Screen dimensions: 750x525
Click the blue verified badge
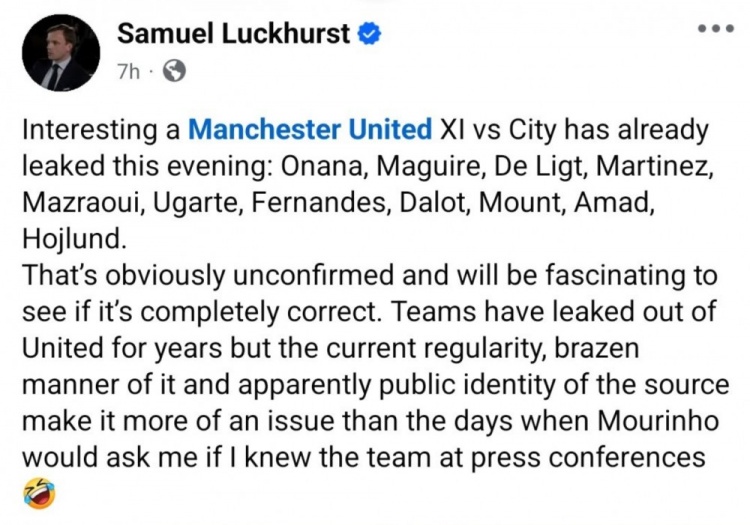click(370, 34)
